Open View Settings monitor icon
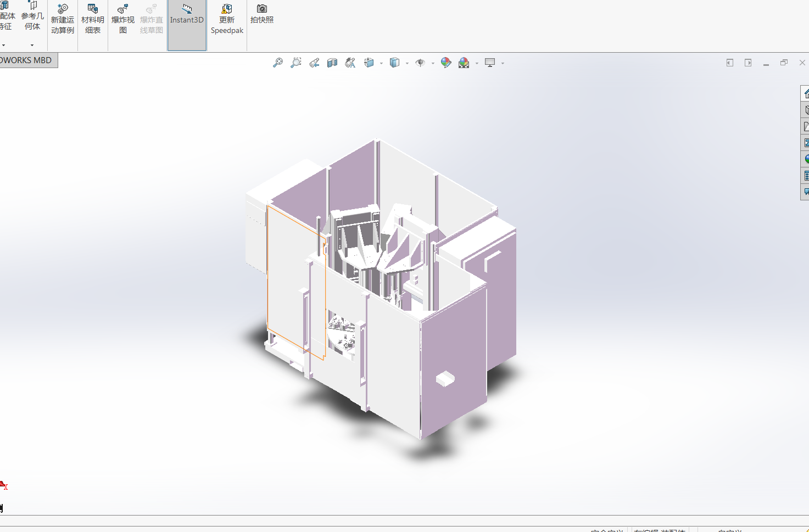Screen dimensions: 809x532 coord(490,63)
